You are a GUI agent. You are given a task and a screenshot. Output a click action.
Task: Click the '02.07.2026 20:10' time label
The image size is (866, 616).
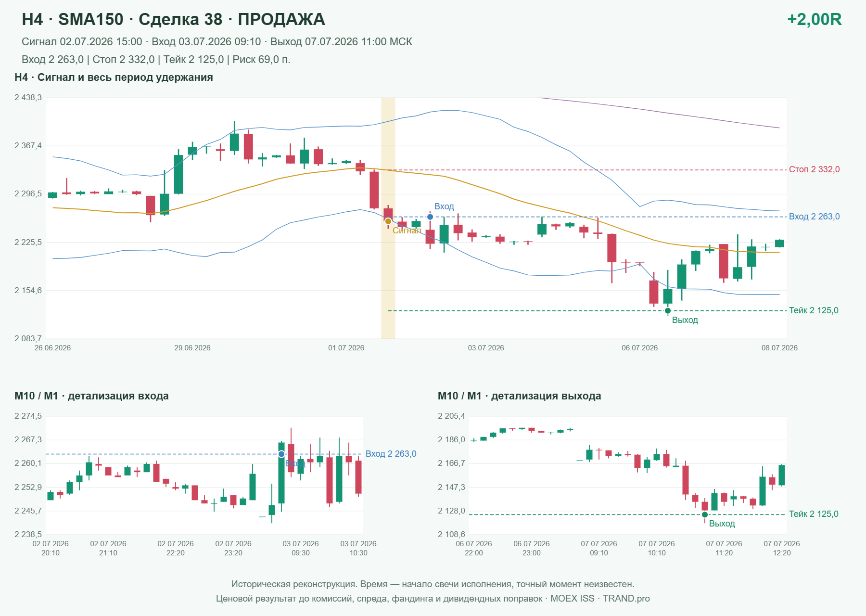pos(51,548)
